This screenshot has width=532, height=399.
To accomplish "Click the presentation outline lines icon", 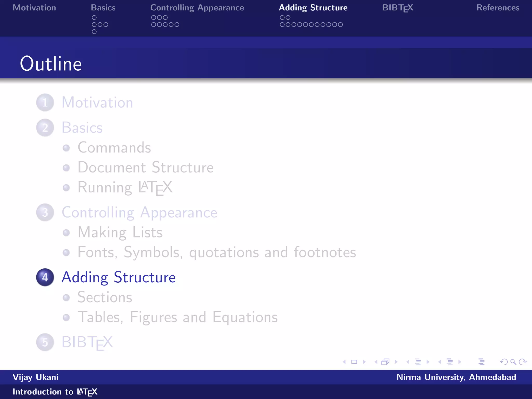I will pos(481,362).
